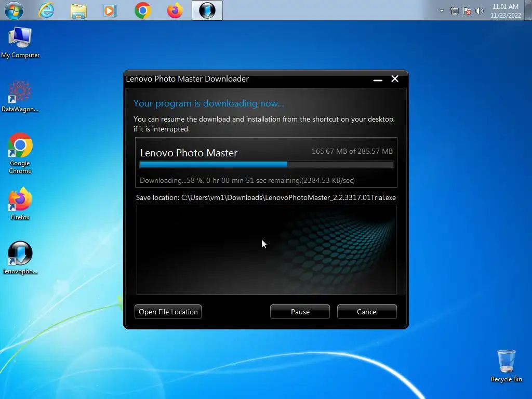Open the clock showing 11:01 AM
532x399 pixels.
pyautogui.click(x=506, y=11)
